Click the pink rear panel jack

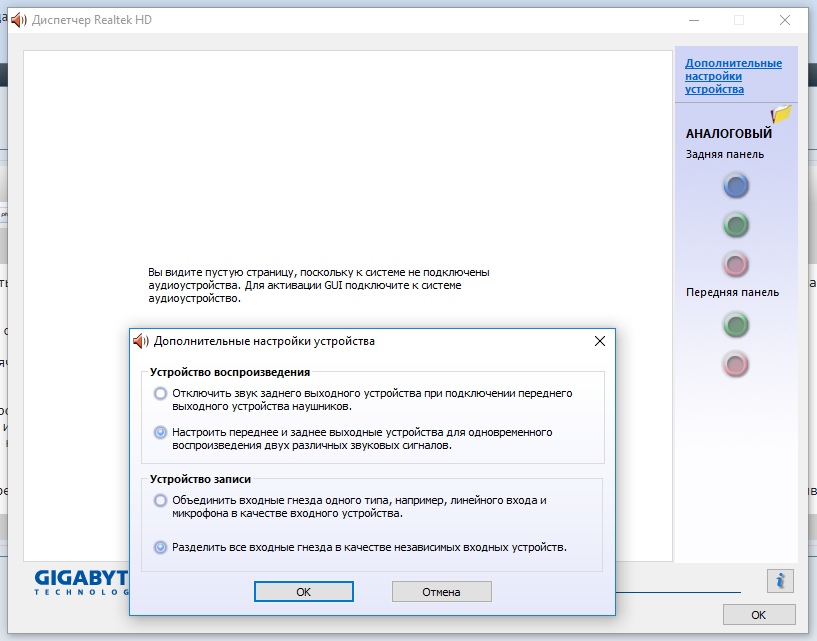[x=736, y=264]
